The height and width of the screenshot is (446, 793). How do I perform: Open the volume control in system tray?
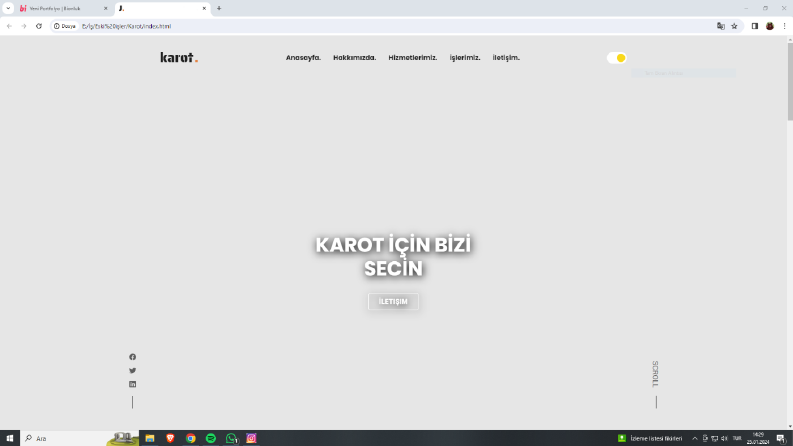point(724,438)
